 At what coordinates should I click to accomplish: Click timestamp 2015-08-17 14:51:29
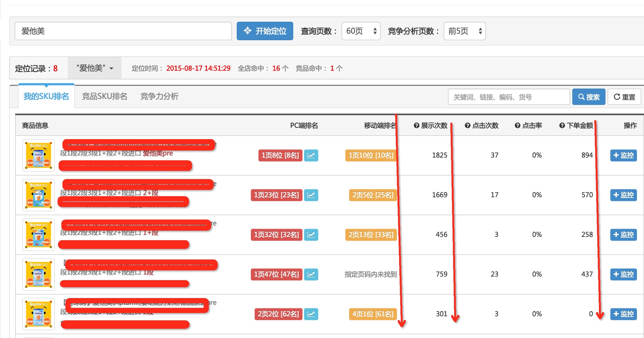click(198, 68)
